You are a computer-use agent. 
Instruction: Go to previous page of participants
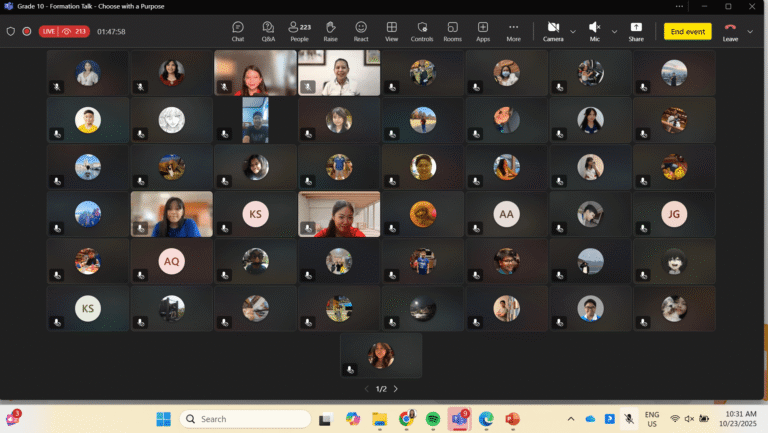pos(367,389)
